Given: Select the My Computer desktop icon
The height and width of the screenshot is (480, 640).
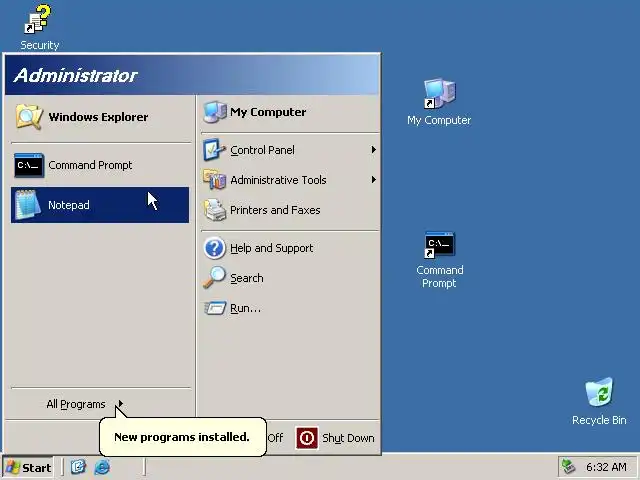Looking at the screenshot, I should point(439,94).
